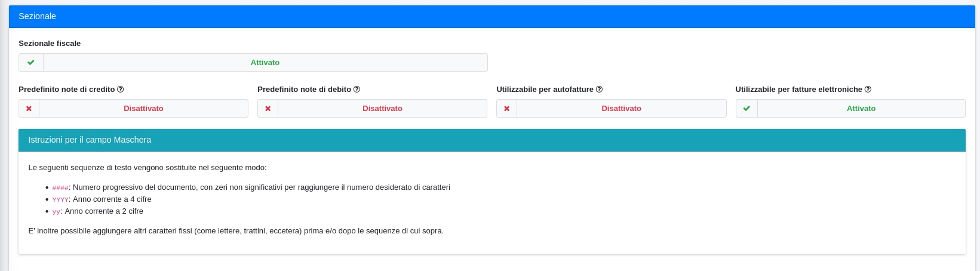Open help icon next to Predefinito note di debito
This screenshot has height=271, width=980.
(357, 90)
